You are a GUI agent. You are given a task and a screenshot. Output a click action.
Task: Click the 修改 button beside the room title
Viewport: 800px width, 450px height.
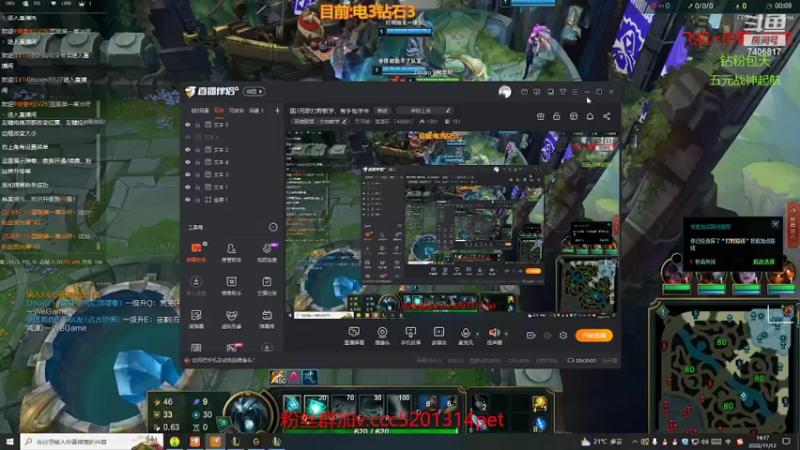coord(382,111)
